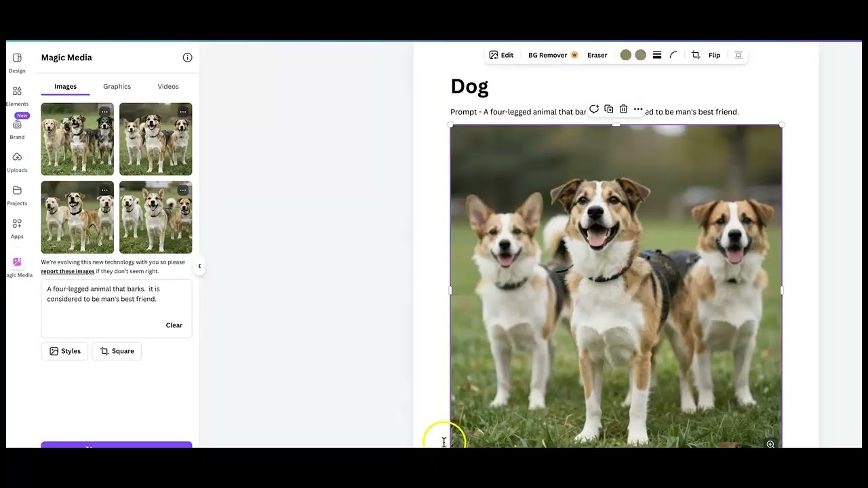Collapse the side panel with the arrow

199,266
